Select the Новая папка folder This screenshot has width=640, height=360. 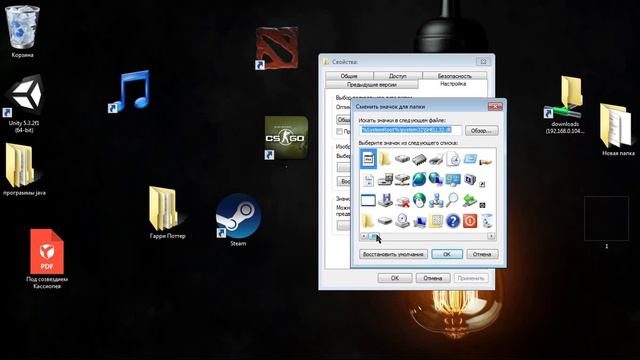pos(618,130)
